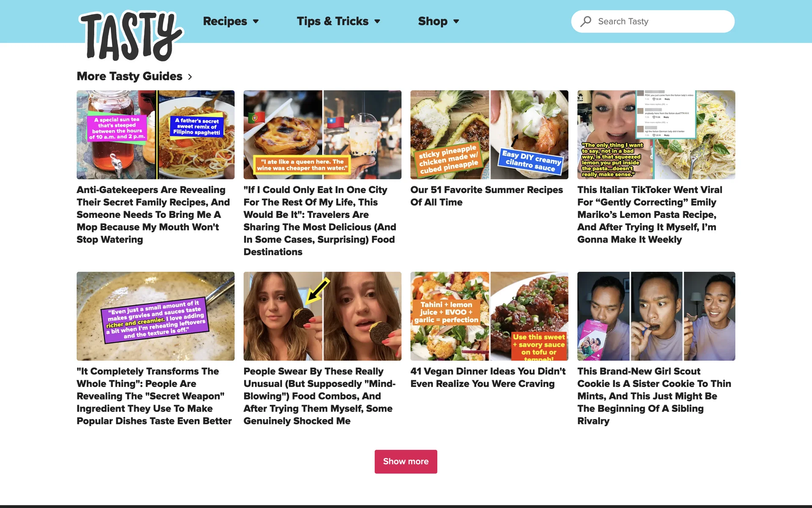The height and width of the screenshot is (508, 812).
Task: Open the sun tea and spaghetti thumbnail
Action: [x=156, y=135]
